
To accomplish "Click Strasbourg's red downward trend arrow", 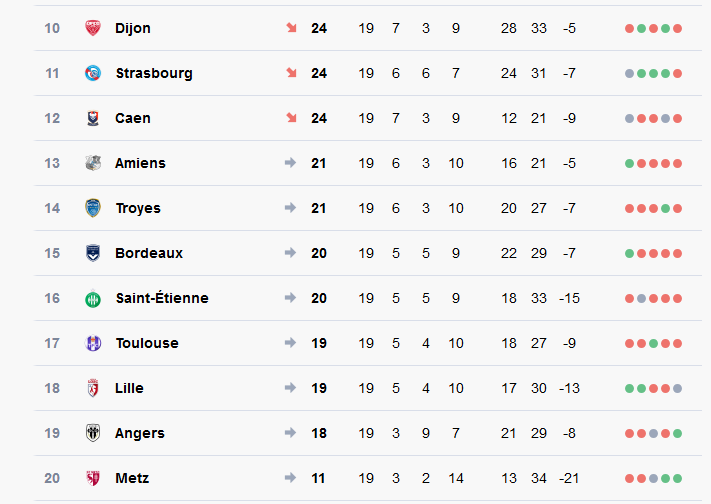I will (291, 73).
